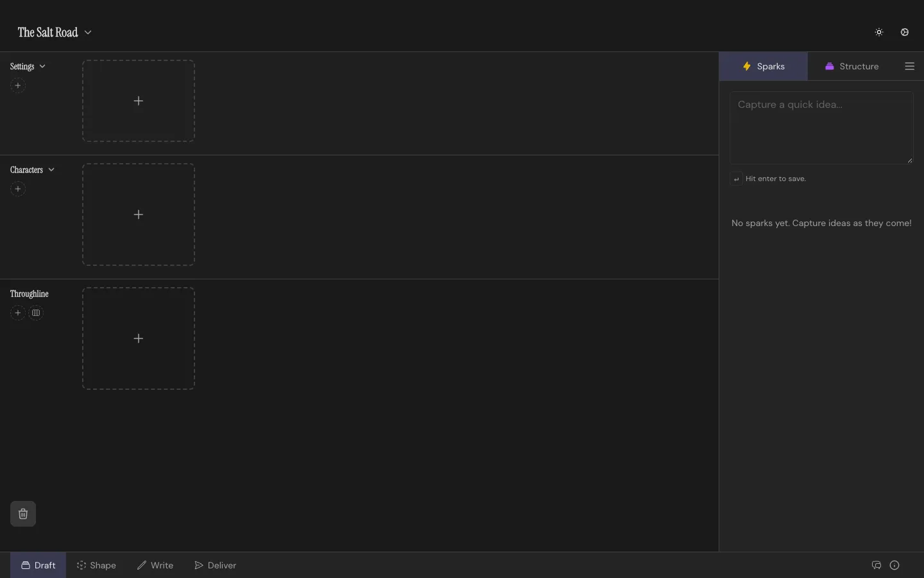Click the columns icon under Throughline

tap(36, 313)
